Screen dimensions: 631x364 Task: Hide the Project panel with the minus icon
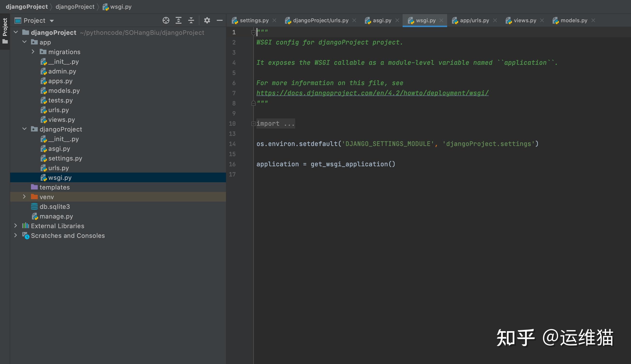219,20
